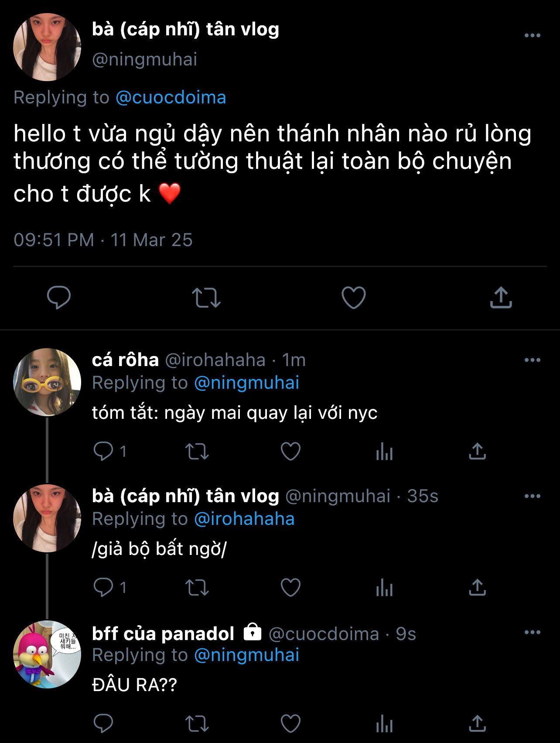Image resolution: width=560 pixels, height=743 pixels.
Task: View analytics for "/giả bộ bất ngờ/" reply
Action: click(384, 587)
